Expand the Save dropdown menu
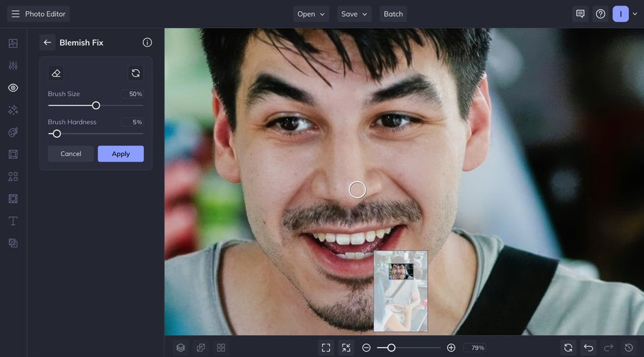The width and height of the screenshot is (644, 357). [354, 14]
